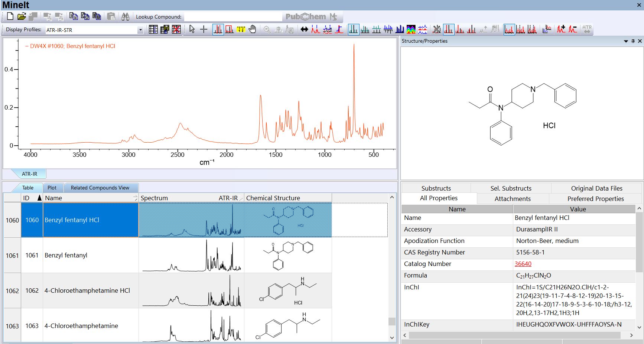Image resolution: width=644 pixels, height=344 pixels.
Task: Click the rainbow color map view icon
Action: coord(411,29)
